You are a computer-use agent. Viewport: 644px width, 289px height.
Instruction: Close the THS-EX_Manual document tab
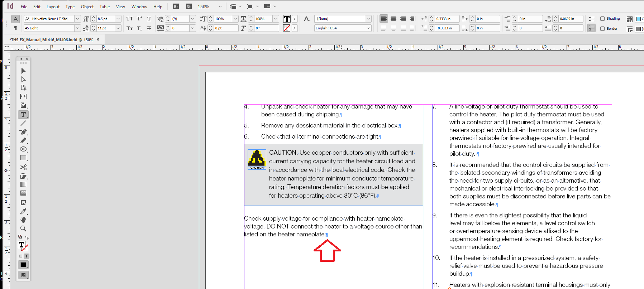coord(98,40)
